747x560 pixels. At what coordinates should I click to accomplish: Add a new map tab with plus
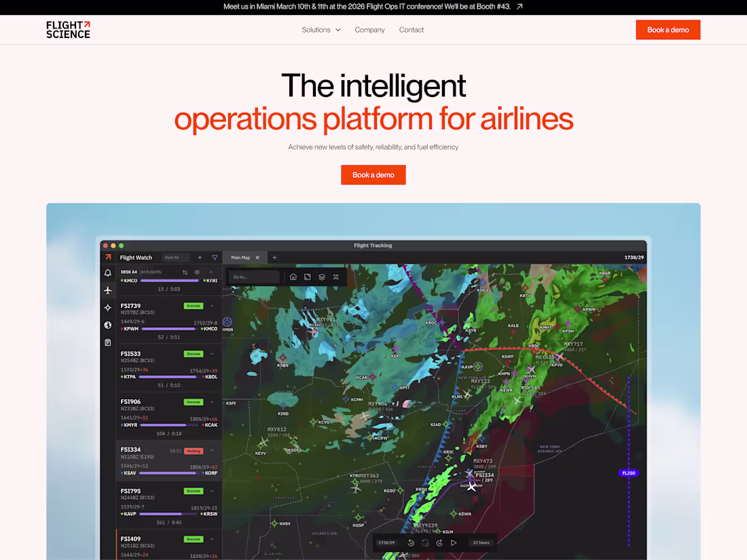click(x=274, y=258)
